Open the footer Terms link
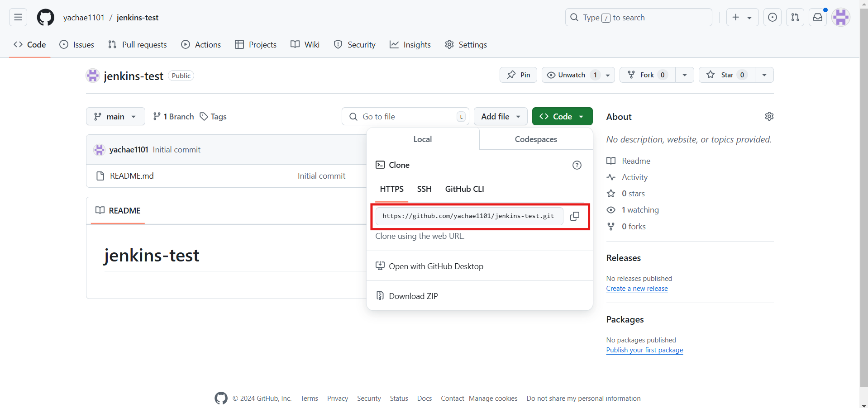This screenshot has height=408, width=868. (x=309, y=399)
